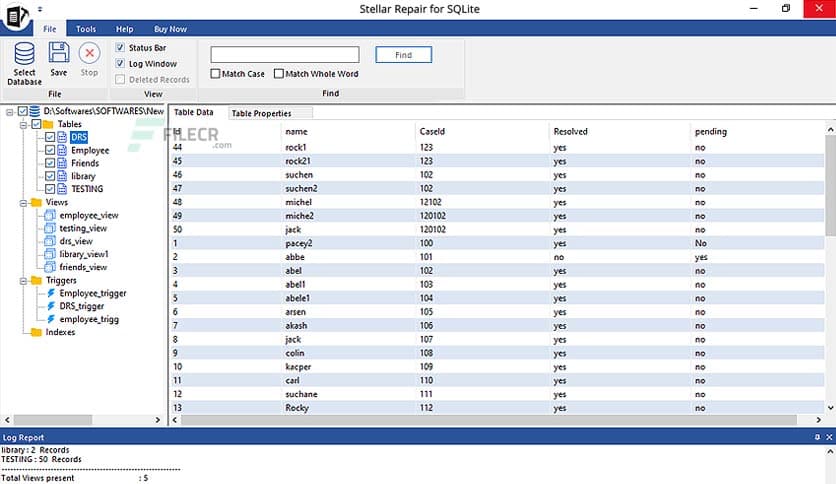Open the Help ribbon tab
836x484 pixels.
pos(125,29)
